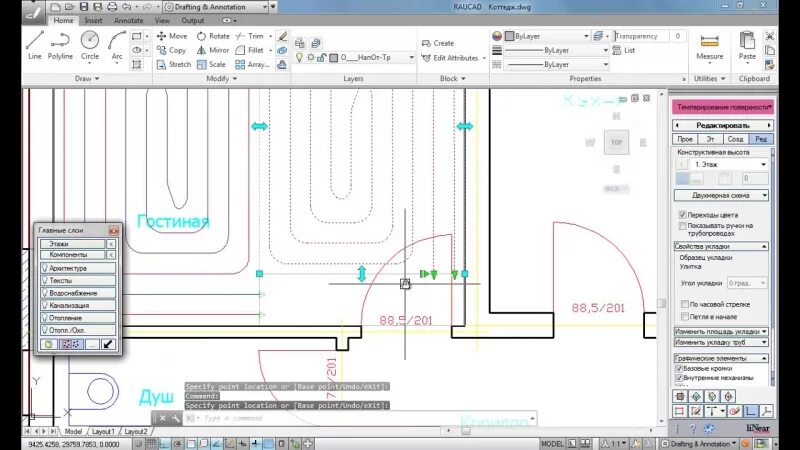This screenshot has width=800, height=450.
Task: Expand the Двухмерная схема dropdown
Action: (721, 195)
